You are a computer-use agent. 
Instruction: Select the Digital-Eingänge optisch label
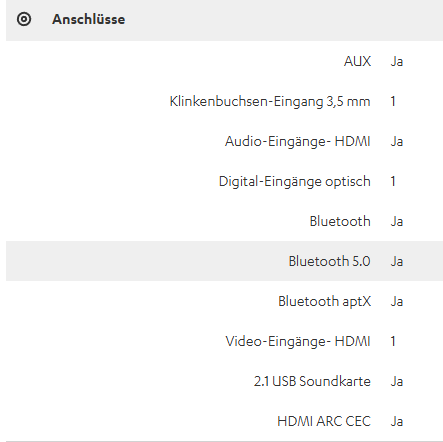(295, 181)
